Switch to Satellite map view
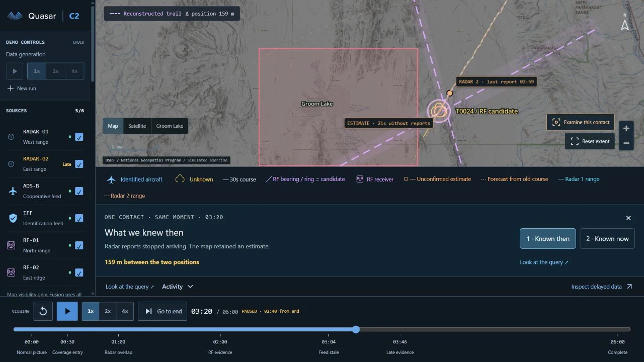This screenshot has width=644, height=362. click(137, 126)
